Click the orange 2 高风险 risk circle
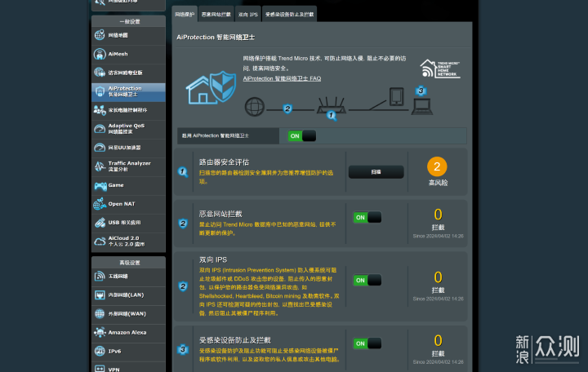This screenshot has width=588, height=372. (x=437, y=166)
